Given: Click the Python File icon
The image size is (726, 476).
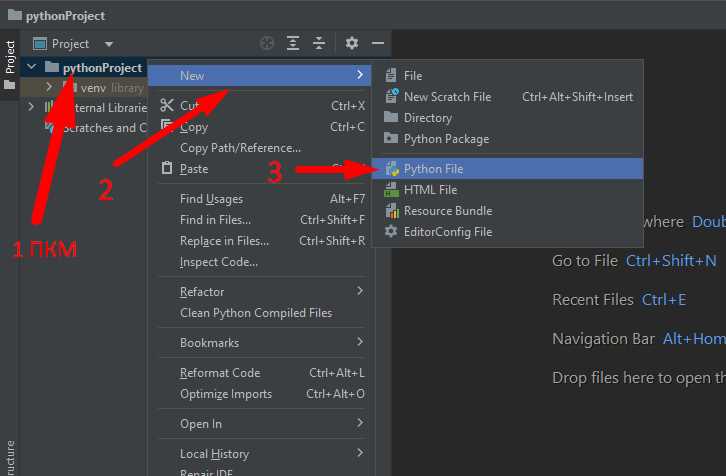Looking at the screenshot, I should (x=392, y=169).
